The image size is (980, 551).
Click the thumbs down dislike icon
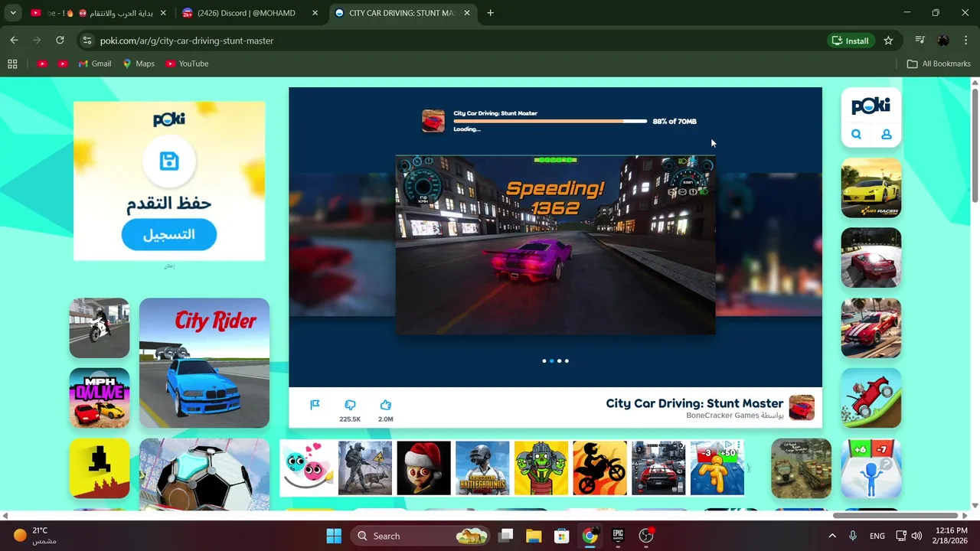coord(350,405)
